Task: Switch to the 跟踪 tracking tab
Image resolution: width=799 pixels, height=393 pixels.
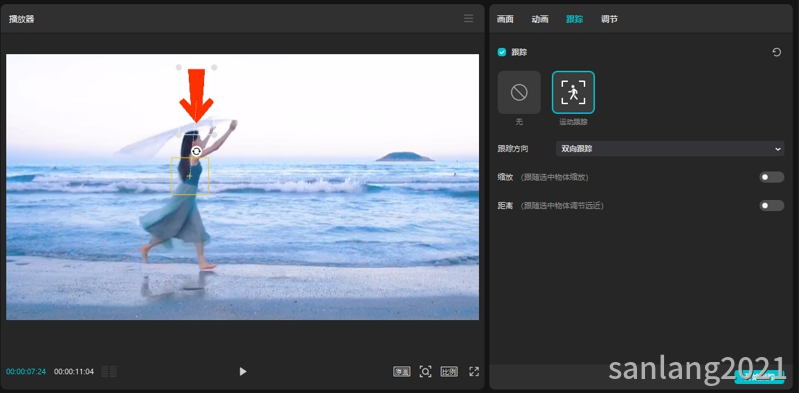Action: click(x=574, y=19)
